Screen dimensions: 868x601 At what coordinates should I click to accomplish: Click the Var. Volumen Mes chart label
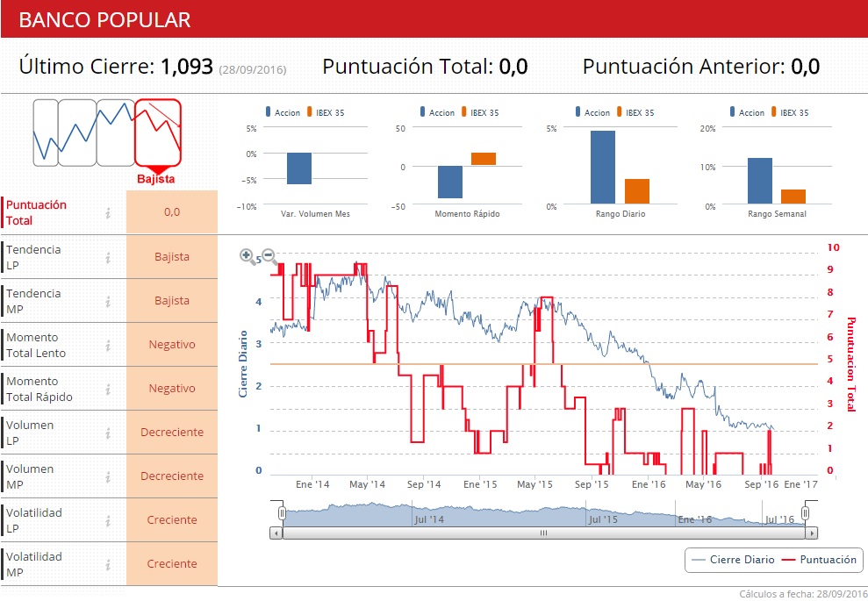click(x=315, y=213)
